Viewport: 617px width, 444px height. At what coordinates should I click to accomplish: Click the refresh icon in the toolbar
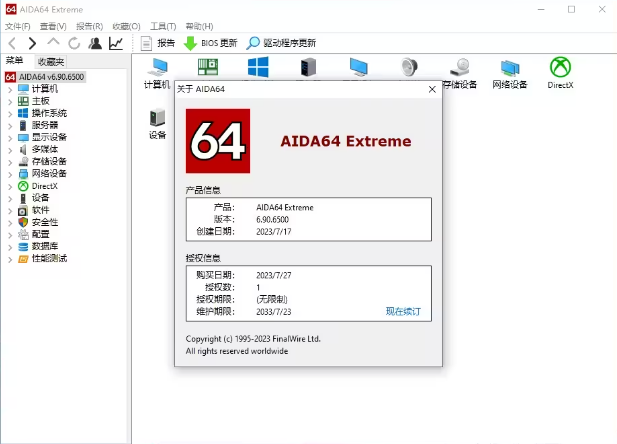(74, 43)
